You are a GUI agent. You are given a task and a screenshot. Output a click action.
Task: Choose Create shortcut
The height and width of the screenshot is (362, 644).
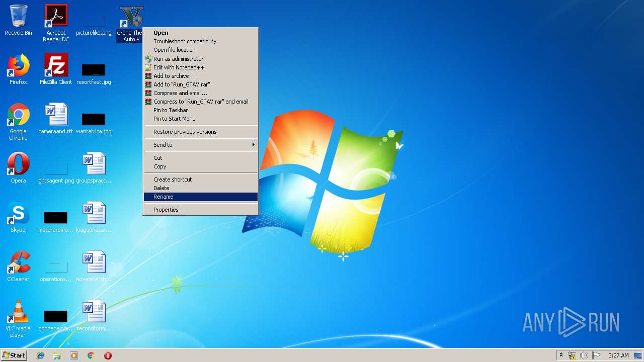(201, 179)
